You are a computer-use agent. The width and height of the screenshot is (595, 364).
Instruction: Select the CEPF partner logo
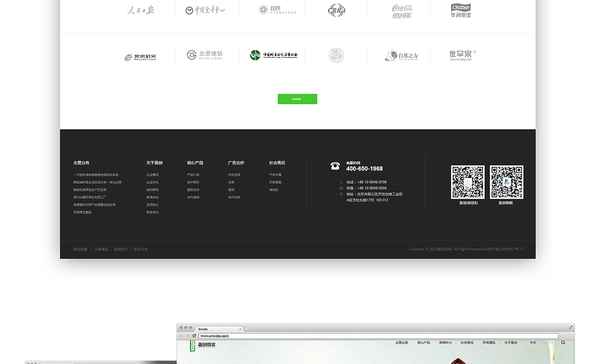pos(277,10)
